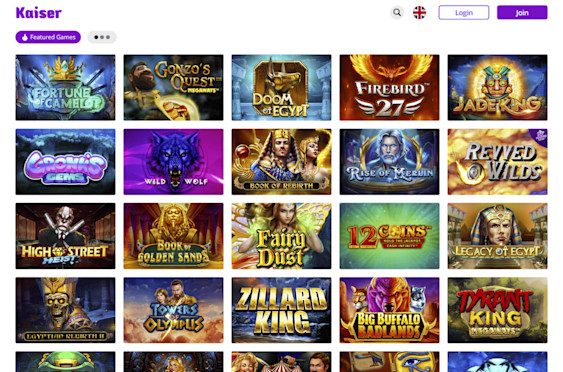563x372 pixels.
Task: Select the 12 Coins game
Action: 390,236
